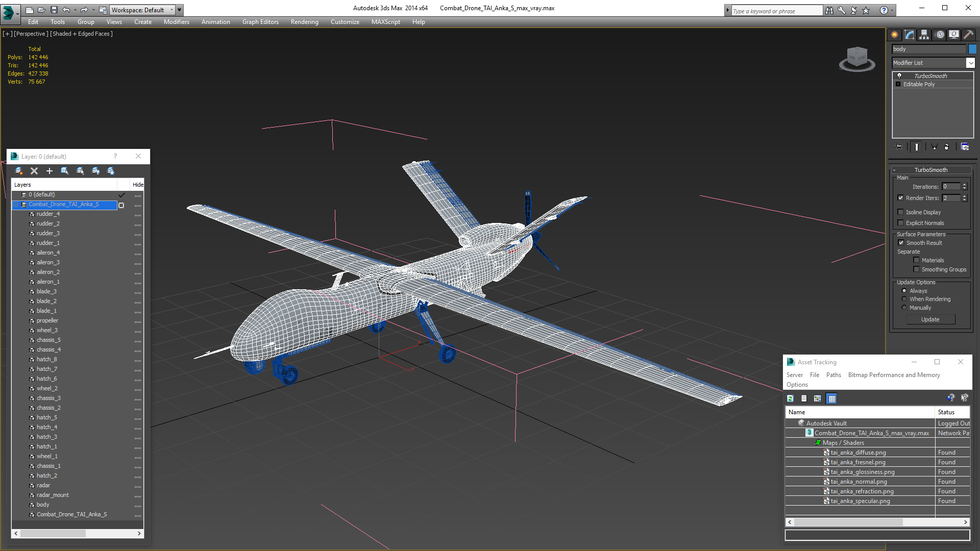Collapse Combat_Drone_TAI_Anka_S layer tree
Viewport: 980px width, 551px height.
[16, 204]
